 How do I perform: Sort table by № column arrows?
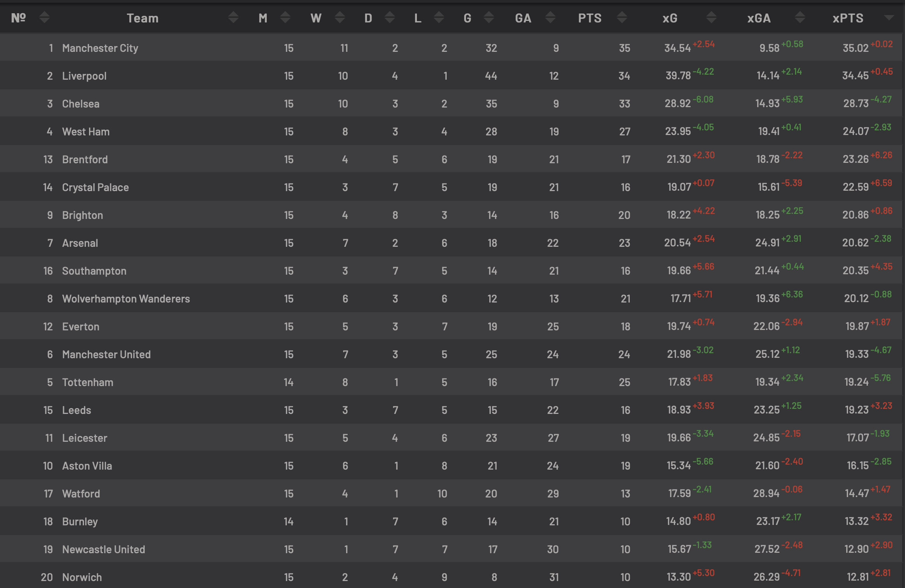(45, 17)
